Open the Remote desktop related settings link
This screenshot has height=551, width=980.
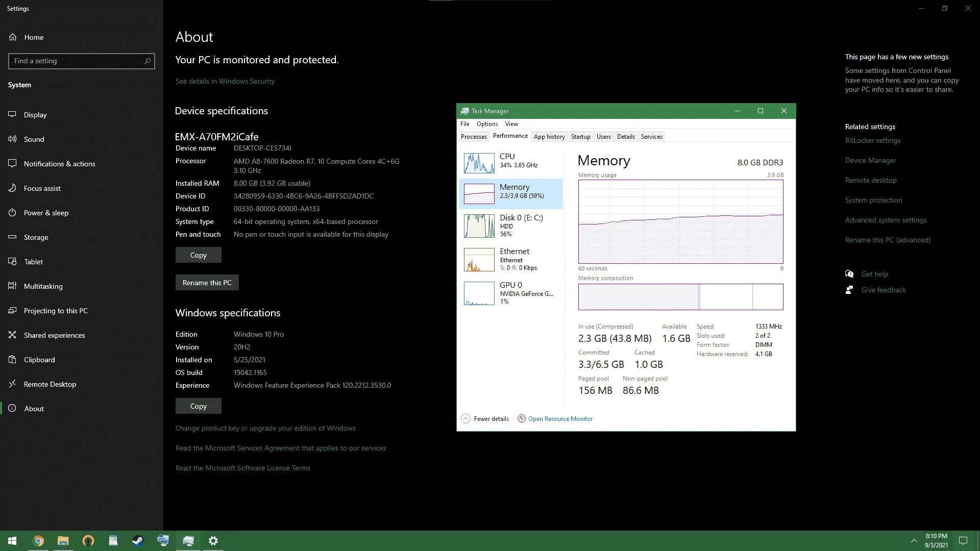[x=871, y=180]
